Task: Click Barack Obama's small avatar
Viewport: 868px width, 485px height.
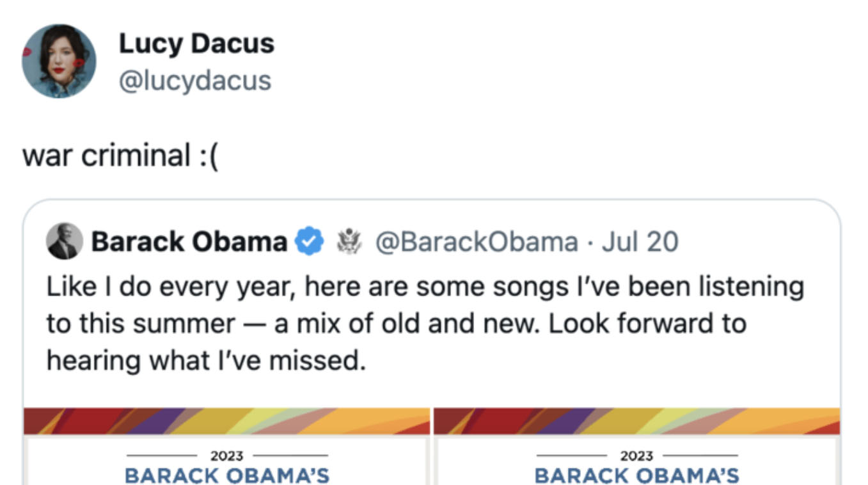Action: (65, 242)
